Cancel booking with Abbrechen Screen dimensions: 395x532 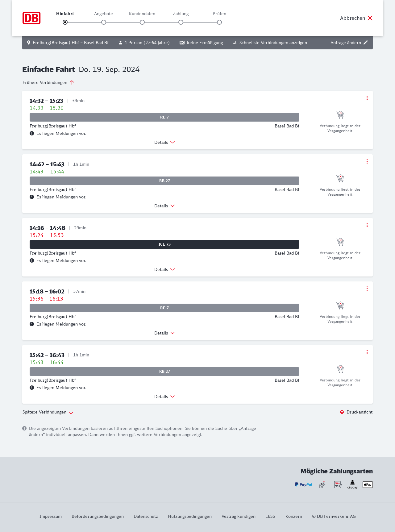coord(356,18)
